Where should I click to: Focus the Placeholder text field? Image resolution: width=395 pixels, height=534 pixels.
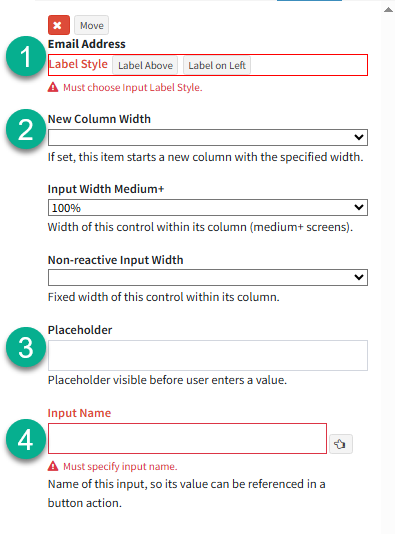pos(208,355)
